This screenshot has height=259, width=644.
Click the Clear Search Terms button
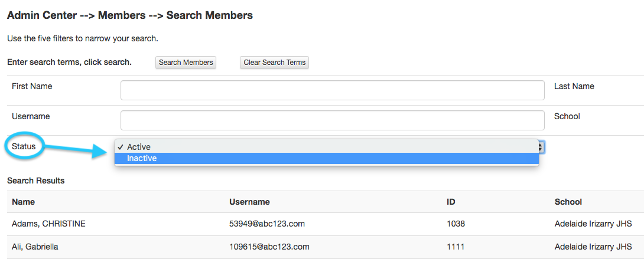[274, 63]
